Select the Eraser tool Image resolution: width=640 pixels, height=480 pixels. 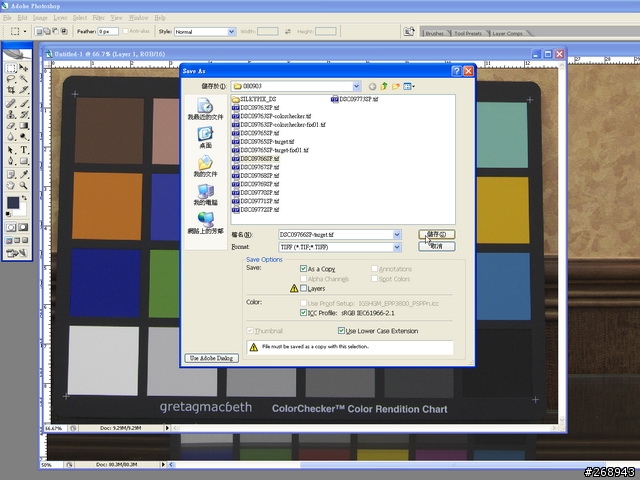click(x=11, y=126)
